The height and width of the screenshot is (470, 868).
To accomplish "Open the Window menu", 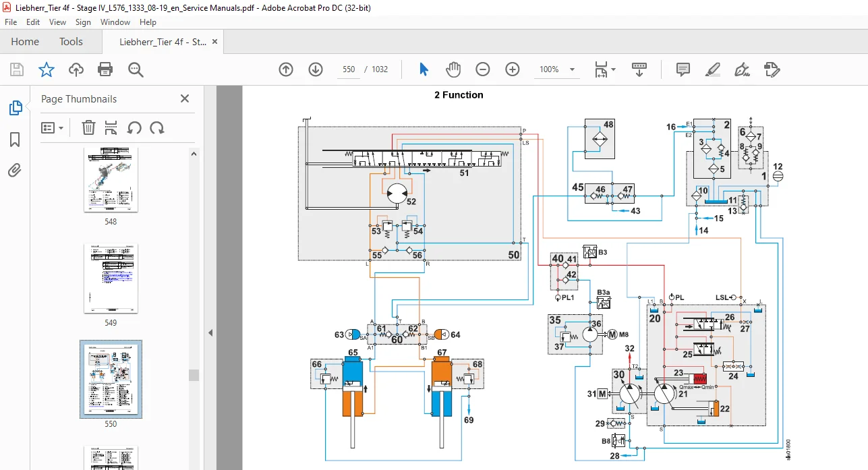I will coord(115,22).
